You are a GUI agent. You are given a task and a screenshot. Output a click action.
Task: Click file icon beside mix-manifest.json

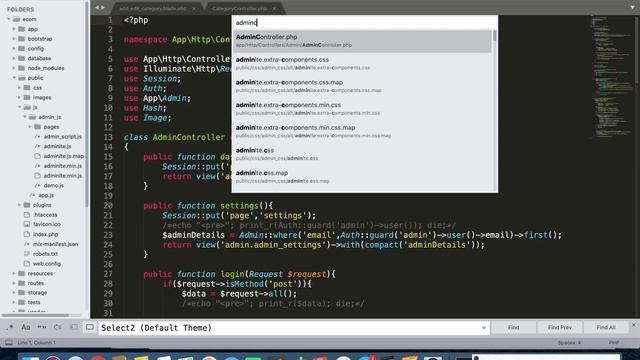[27, 244]
